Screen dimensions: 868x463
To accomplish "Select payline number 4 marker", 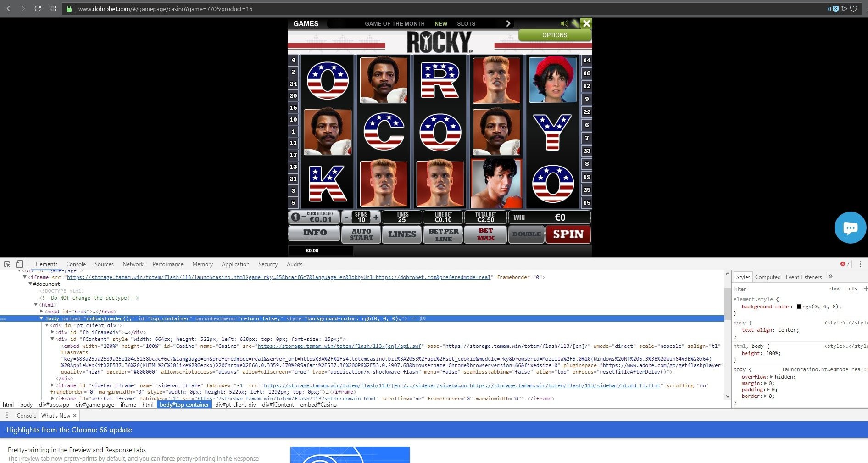I will click(x=294, y=60).
